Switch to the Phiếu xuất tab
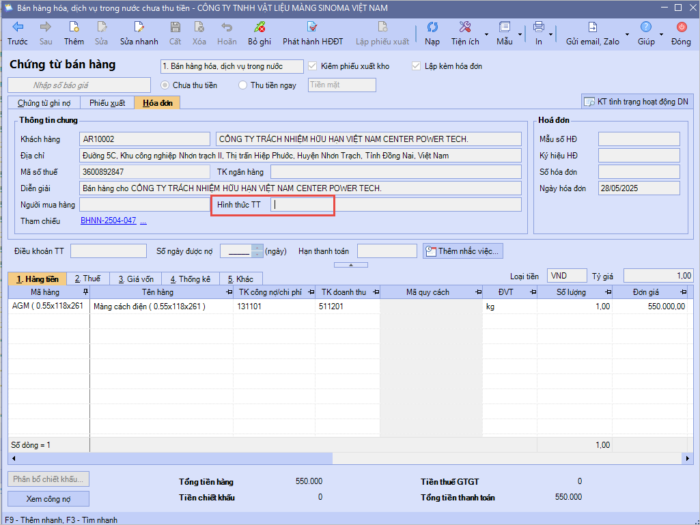 pyautogui.click(x=106, y=102)
